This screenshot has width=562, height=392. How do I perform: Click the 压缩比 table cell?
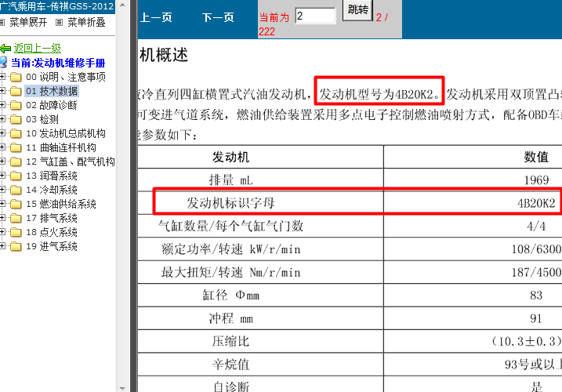[260, 341]
